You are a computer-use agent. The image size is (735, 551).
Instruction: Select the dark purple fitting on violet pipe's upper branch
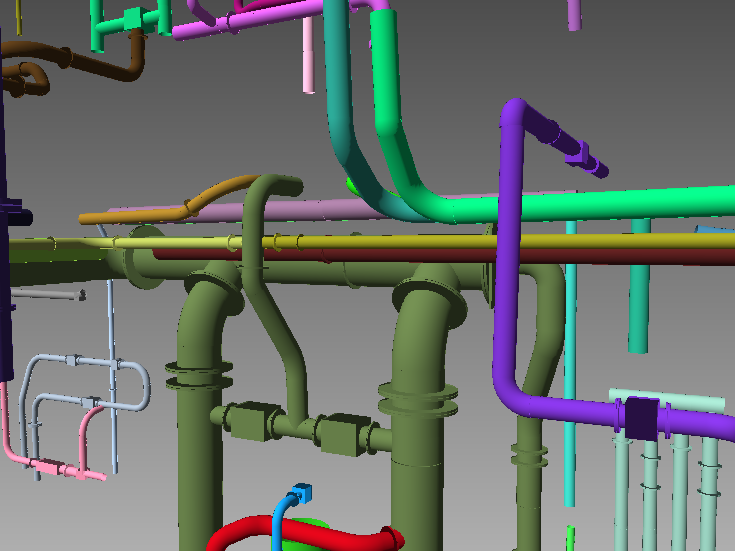578,153
